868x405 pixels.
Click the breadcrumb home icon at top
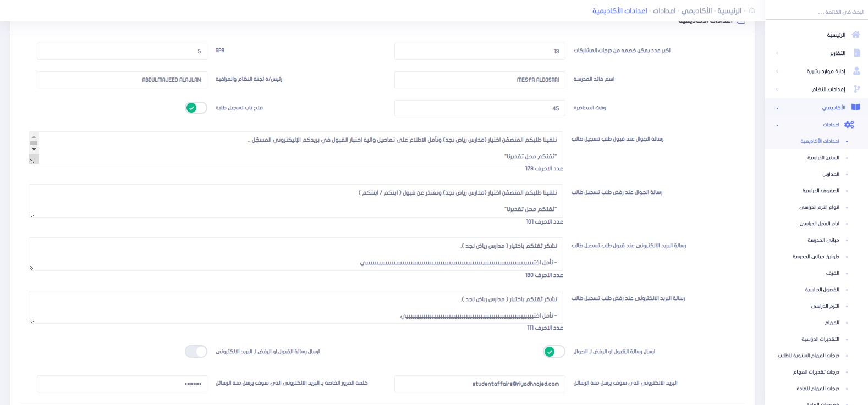[752, 10]
